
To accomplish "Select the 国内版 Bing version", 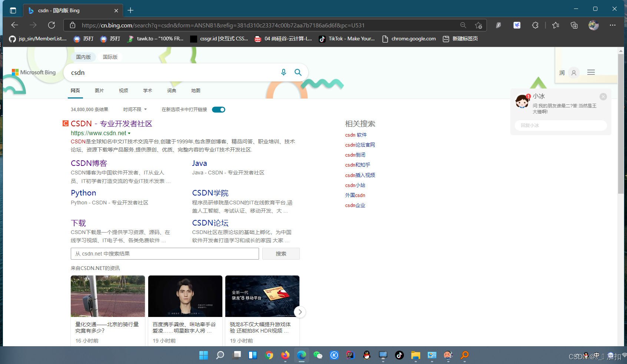I will click(x=83, y=57).
